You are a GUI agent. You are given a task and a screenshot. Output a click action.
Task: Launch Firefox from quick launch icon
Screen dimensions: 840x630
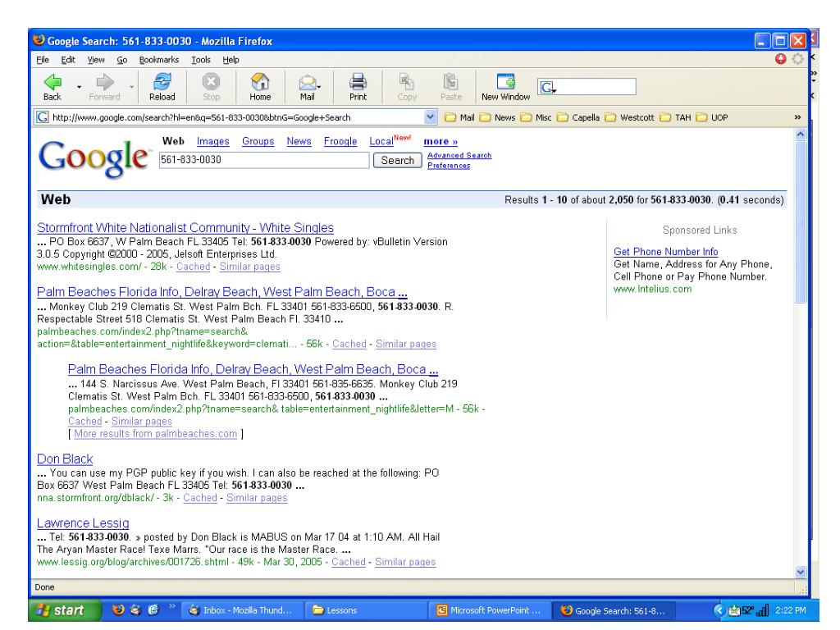pyautogui.click(x=118, y=609)
